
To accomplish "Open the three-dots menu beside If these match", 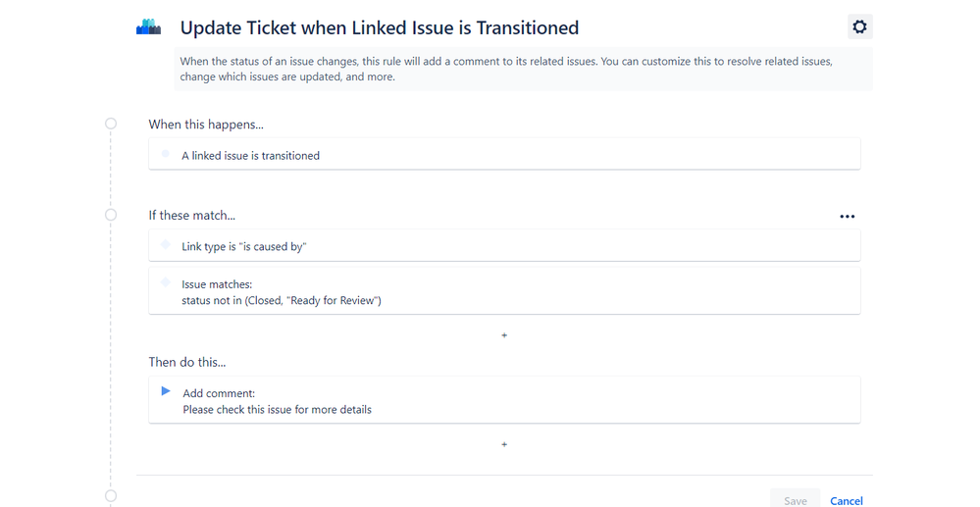I will click(847, 217).
